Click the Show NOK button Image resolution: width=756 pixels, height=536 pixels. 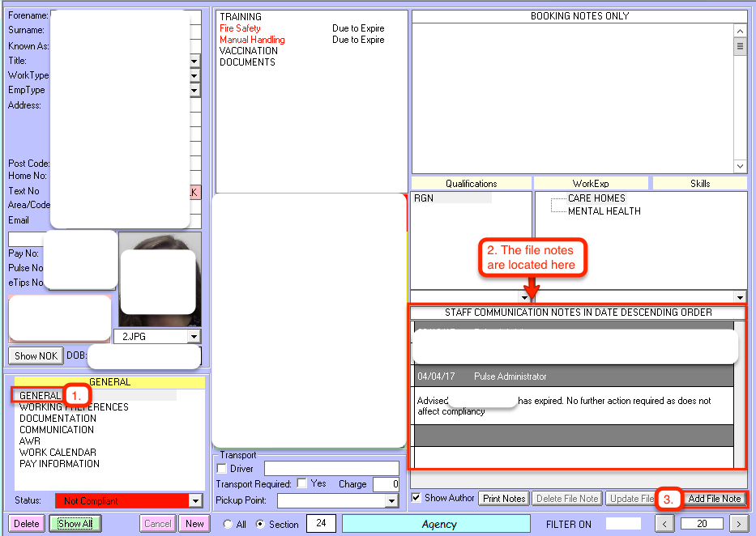pyautogui.click(x=36, y=356)
